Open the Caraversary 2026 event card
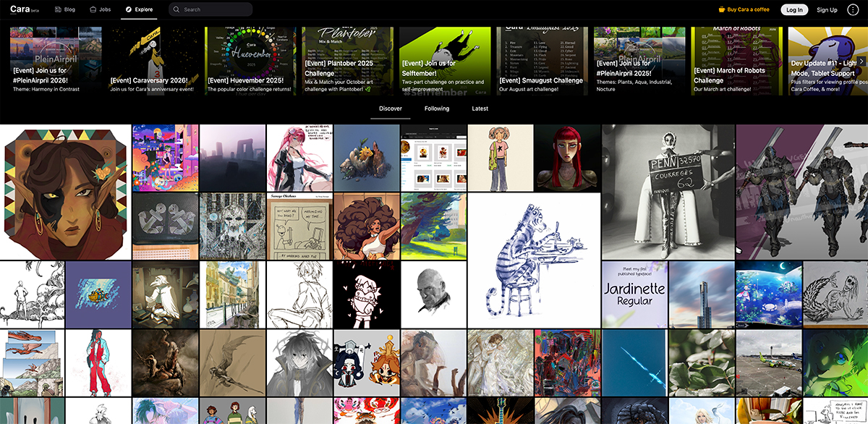868x424 pixels. pyautogui.click(x=153, y=61)
